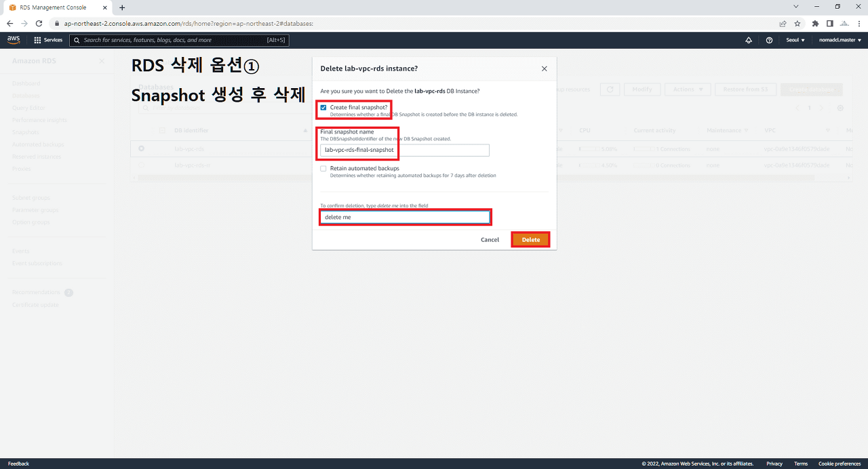Focus the delete me confirmation field
Screen dimensions: 868x469
405,217
